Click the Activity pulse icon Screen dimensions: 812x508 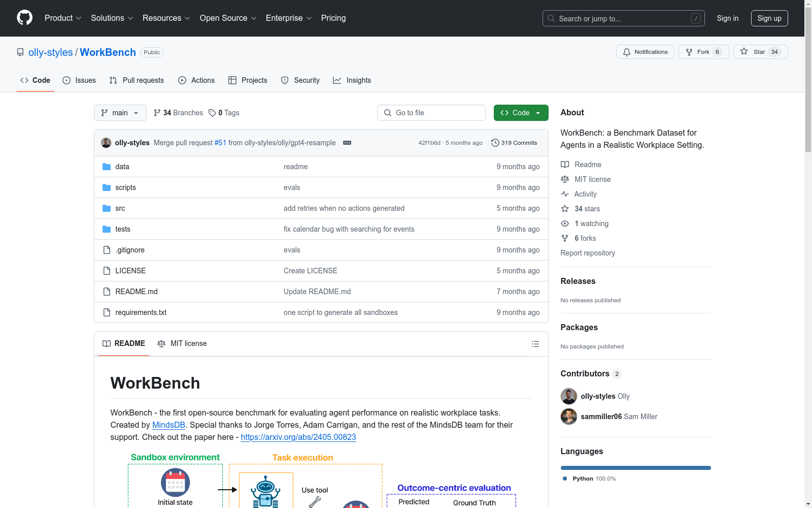565,194
